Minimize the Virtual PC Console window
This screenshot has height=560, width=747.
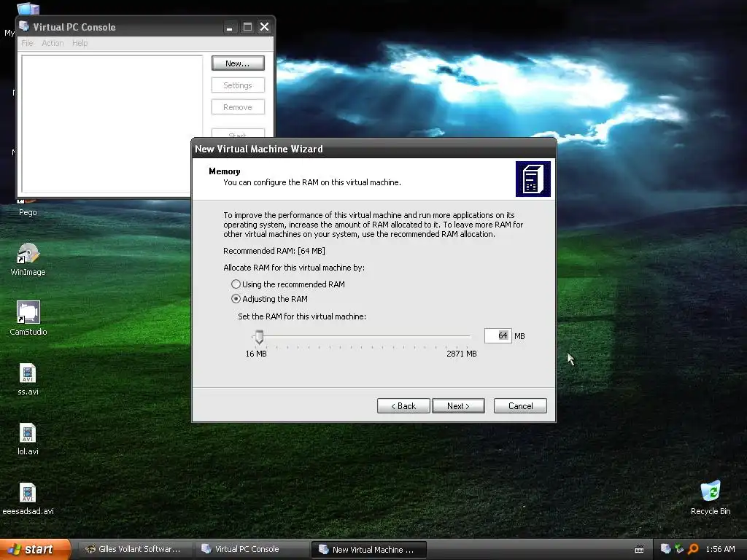tap(230, 27)
